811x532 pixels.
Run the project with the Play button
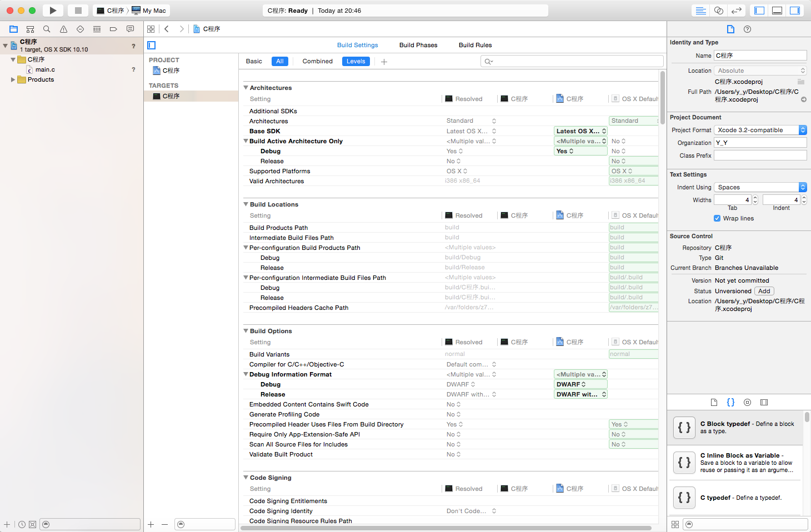pyautogui.click(x=53, y=11)
